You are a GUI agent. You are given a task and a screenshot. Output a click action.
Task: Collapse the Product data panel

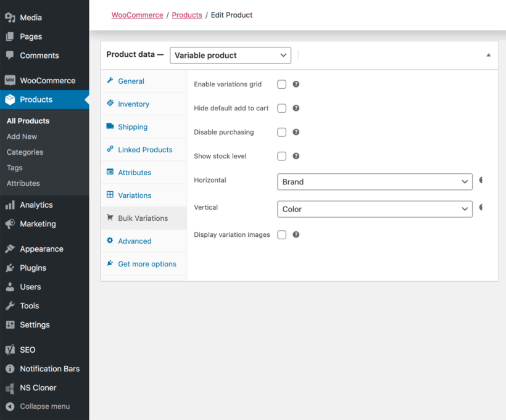(x=489, y=55)
